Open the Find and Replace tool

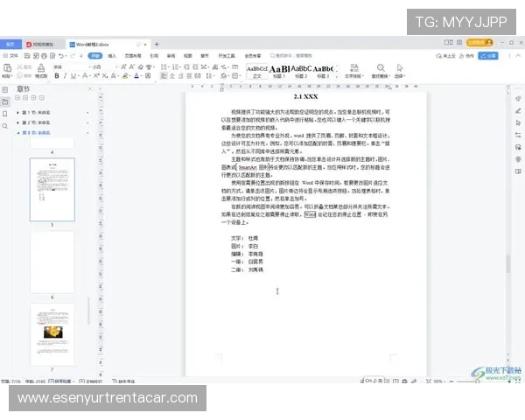[381, 71]
